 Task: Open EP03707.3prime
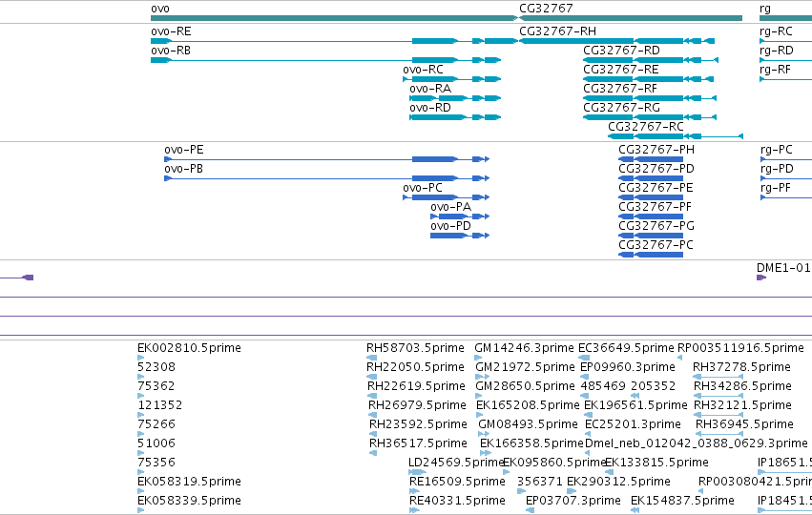coord(530,510)
